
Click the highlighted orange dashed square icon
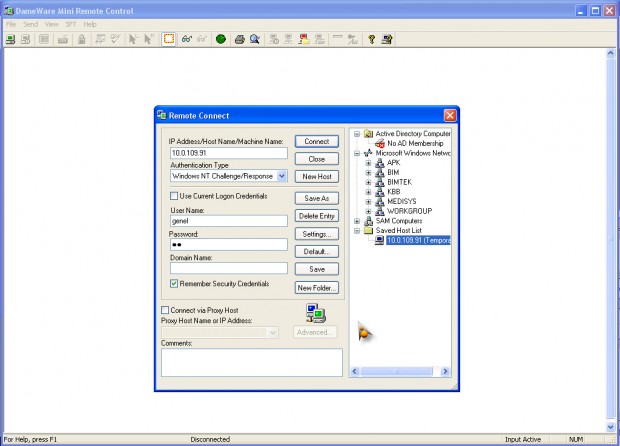coord(169,39)
